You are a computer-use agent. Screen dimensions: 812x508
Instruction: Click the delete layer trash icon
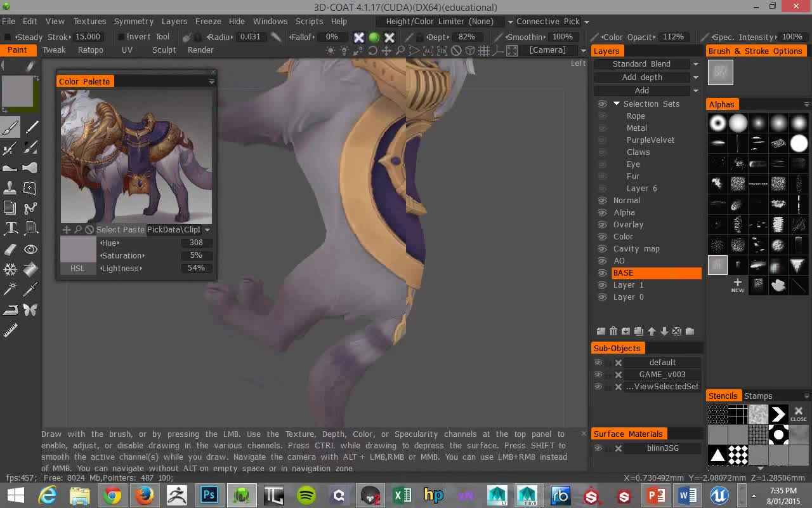(x=613, y=331)
